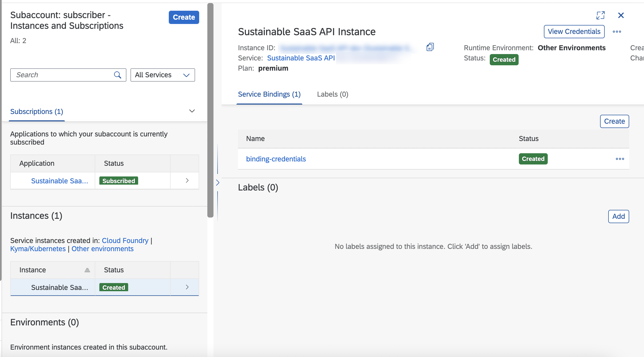The image size is (644, 357).
Task: Close the instance details panel
Action: pyautogui.click(x=621, y=15)
